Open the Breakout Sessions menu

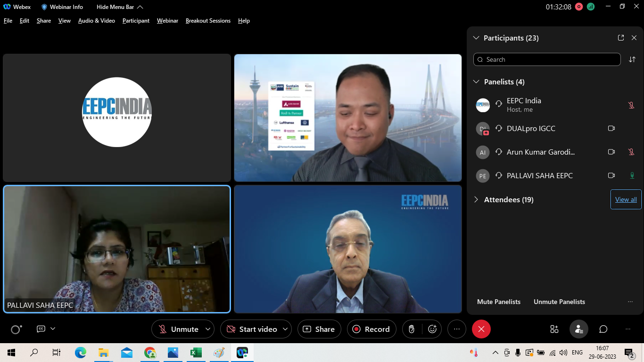tap(208, 21)
